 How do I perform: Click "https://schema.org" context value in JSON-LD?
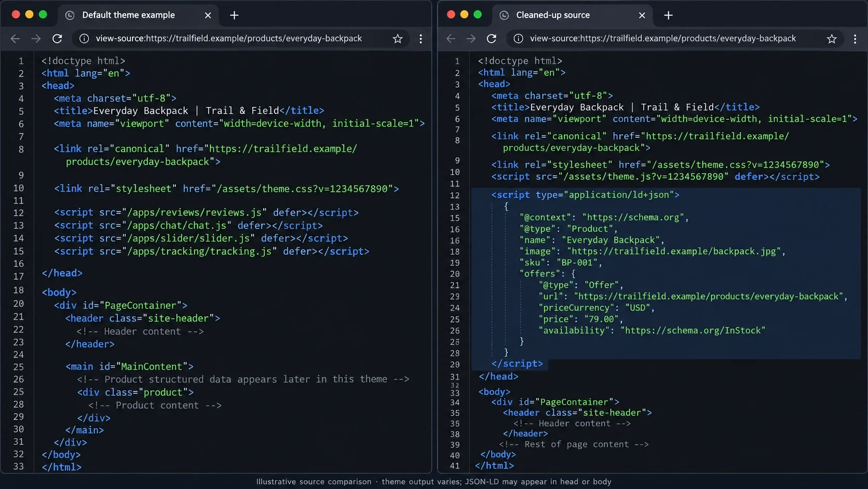pos(633,217)
